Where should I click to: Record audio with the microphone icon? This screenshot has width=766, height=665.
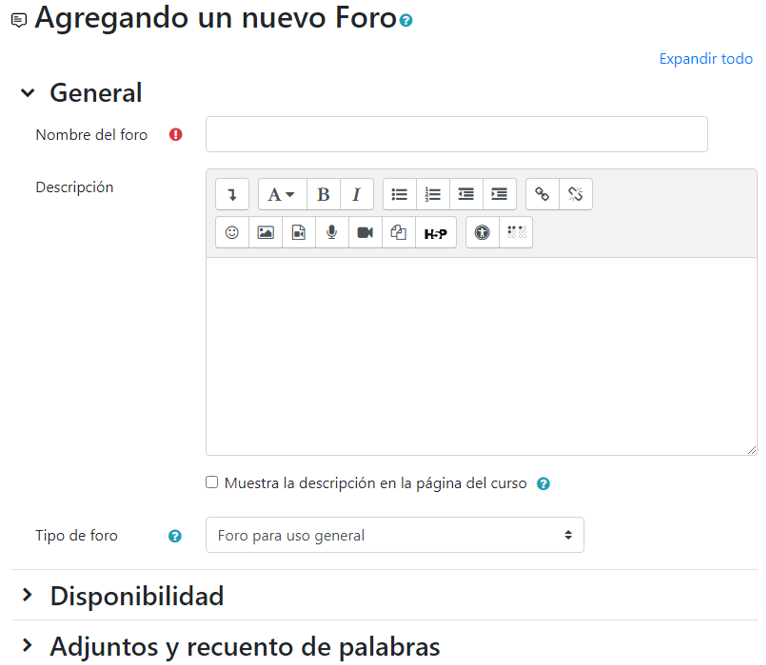pos(332,232)
